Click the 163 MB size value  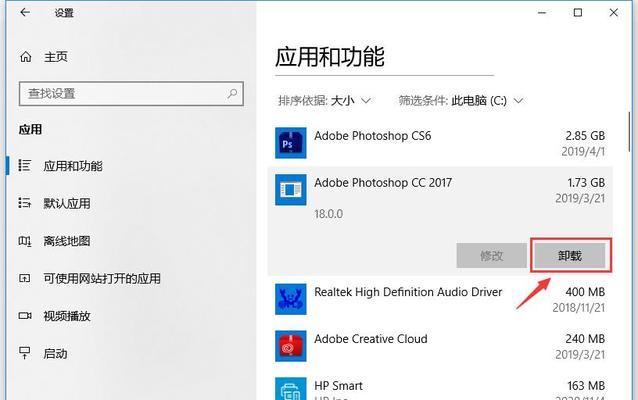(x=586, y=385)
